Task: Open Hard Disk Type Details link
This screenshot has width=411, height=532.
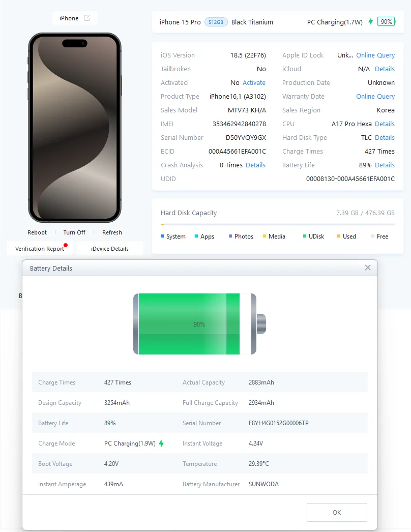Action: tap(385, 138)
